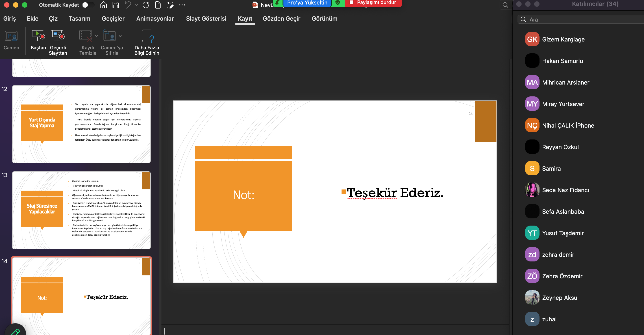Open the Slayt Gösterisi tab
Screen dimensions: 644x335
click(x=206, y=19)
